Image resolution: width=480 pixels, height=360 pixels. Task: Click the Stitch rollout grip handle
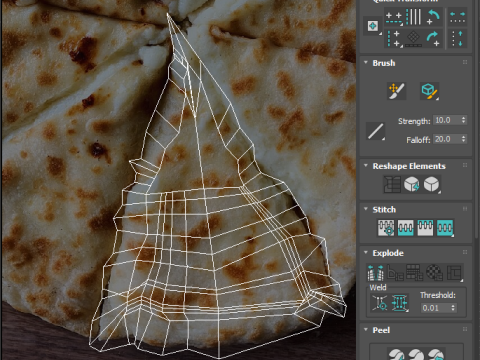[465, 209]
